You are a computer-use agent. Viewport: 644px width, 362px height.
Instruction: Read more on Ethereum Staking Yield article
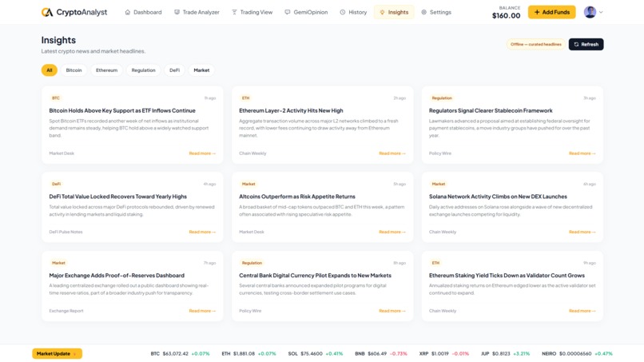(582, 311)
